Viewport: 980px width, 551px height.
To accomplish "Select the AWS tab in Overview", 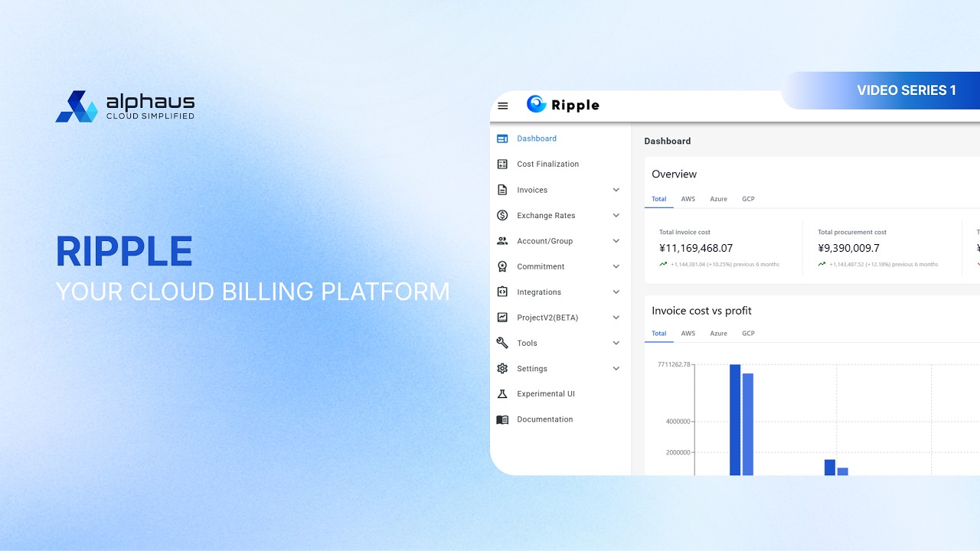I will [688, 199].
